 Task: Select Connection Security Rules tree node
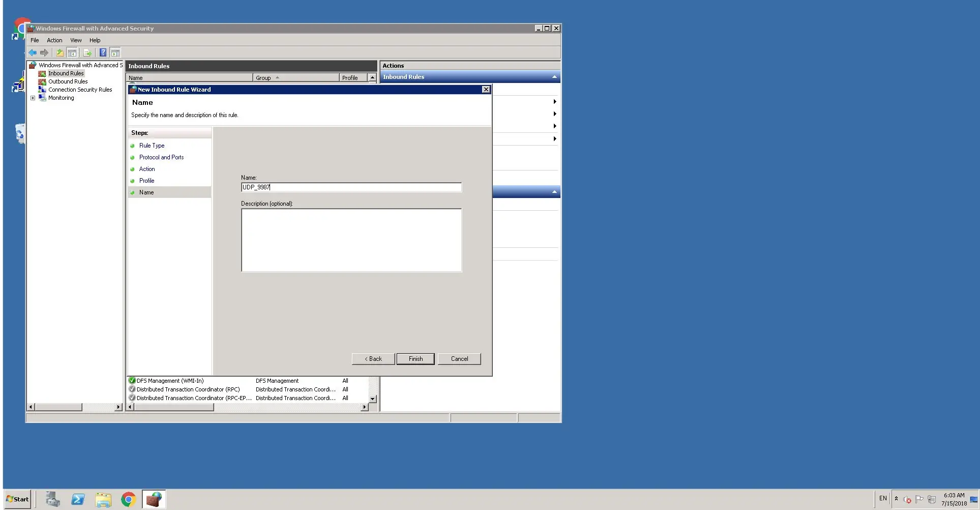(x=80, y=90)
